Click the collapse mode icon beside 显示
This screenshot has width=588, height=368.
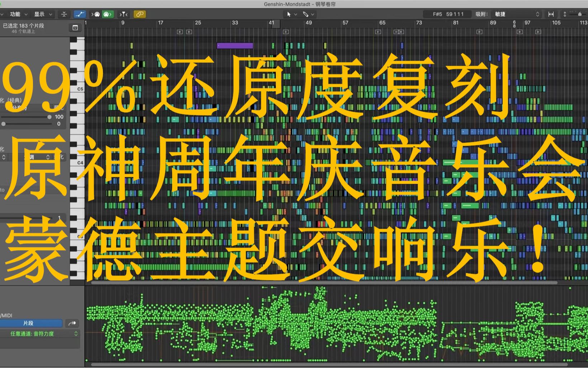64,14
